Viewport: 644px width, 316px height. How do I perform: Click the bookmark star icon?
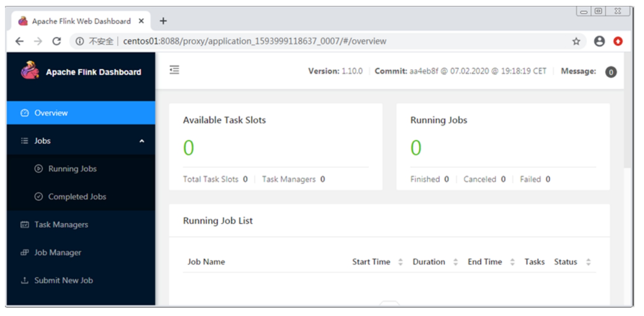(x=576, y=41)
